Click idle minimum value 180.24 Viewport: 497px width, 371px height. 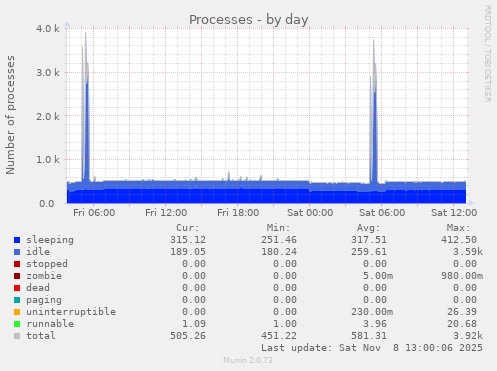(279, 252)
